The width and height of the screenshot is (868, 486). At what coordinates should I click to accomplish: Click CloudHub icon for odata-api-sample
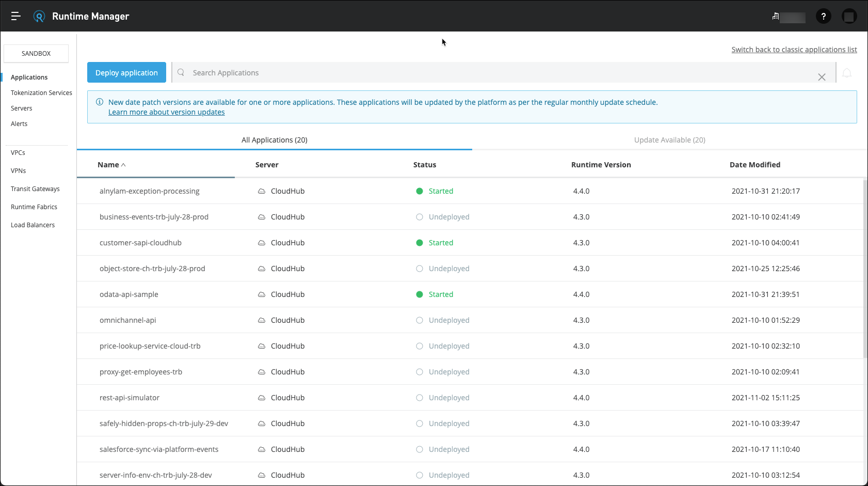262,294
